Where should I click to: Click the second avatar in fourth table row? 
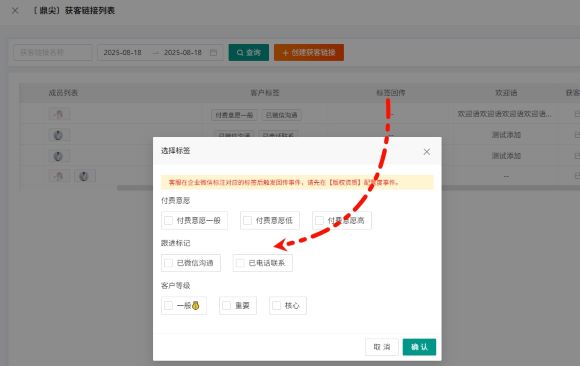coord(85,176)
